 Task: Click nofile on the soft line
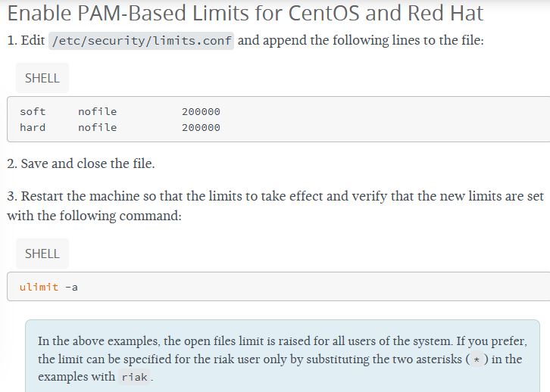(x=97, y=111)
